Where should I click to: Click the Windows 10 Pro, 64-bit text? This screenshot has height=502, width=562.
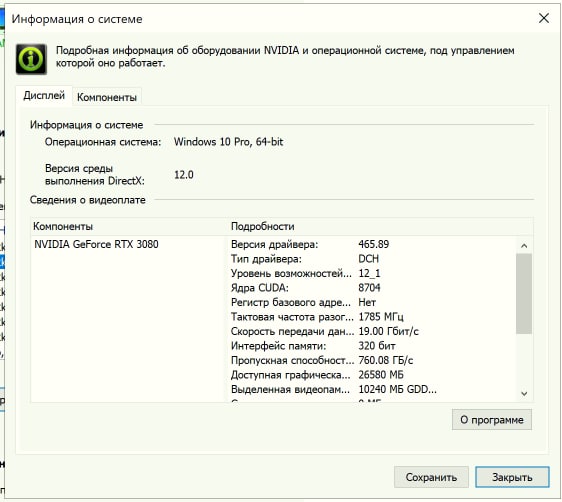click(228, 142)
